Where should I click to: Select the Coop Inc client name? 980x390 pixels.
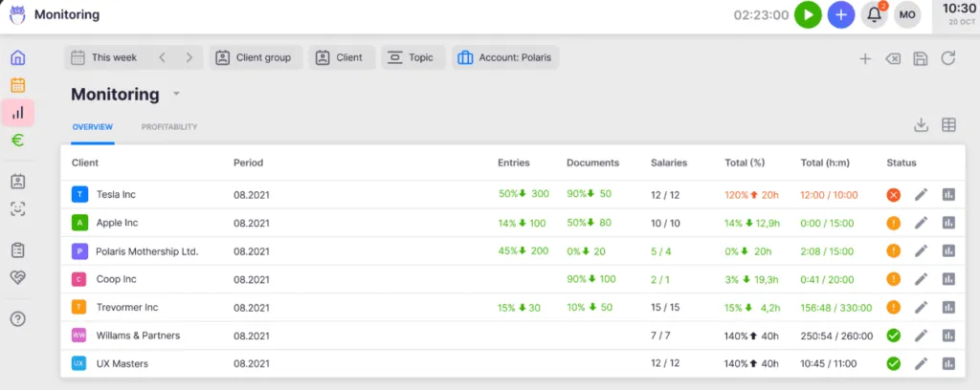[116, 279]
